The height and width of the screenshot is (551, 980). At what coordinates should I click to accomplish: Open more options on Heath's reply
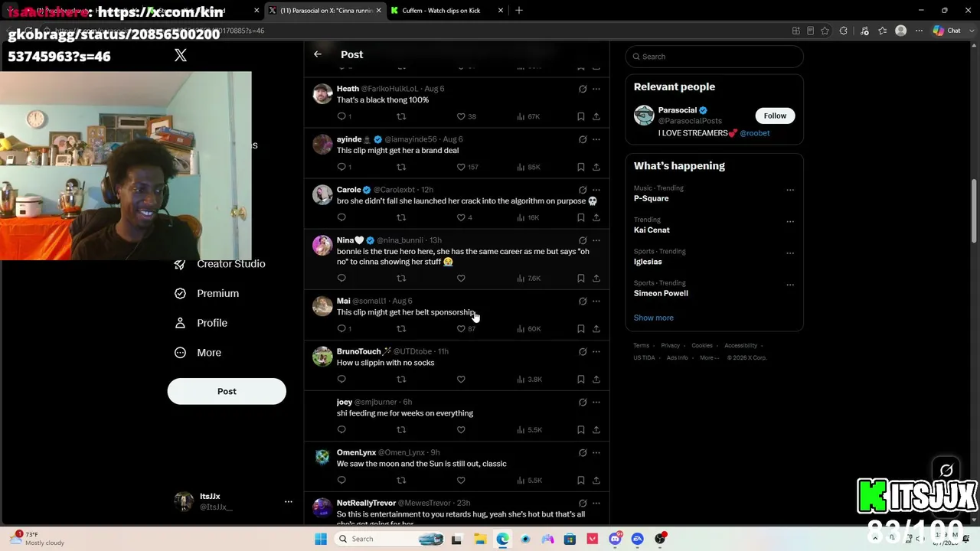(596, 89)
